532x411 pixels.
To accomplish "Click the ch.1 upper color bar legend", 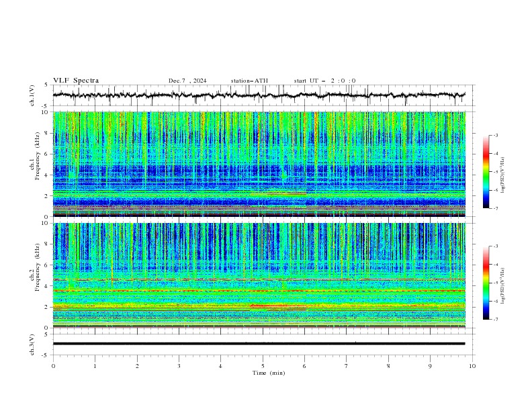I will coord(486,172).
